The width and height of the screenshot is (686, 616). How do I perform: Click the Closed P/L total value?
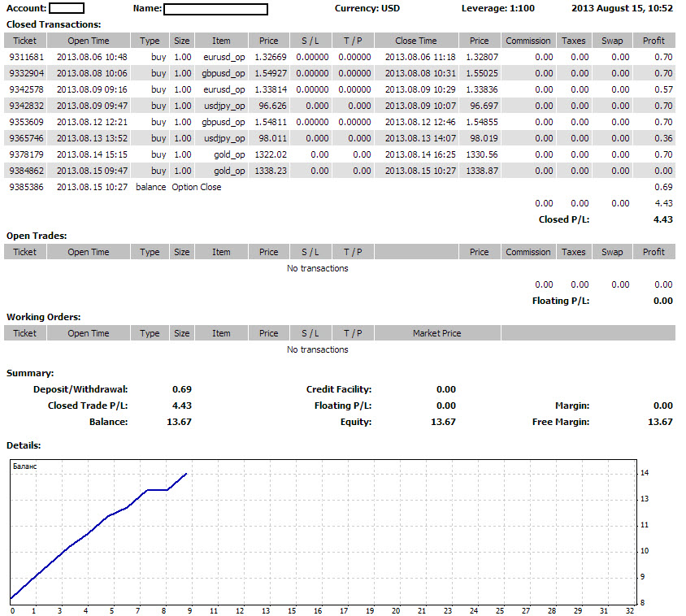(x=662, y=219)
